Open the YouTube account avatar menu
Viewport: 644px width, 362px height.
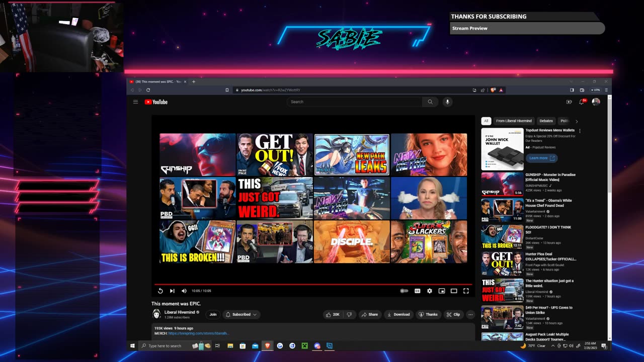pyautogui.click(x=596, y=102)
